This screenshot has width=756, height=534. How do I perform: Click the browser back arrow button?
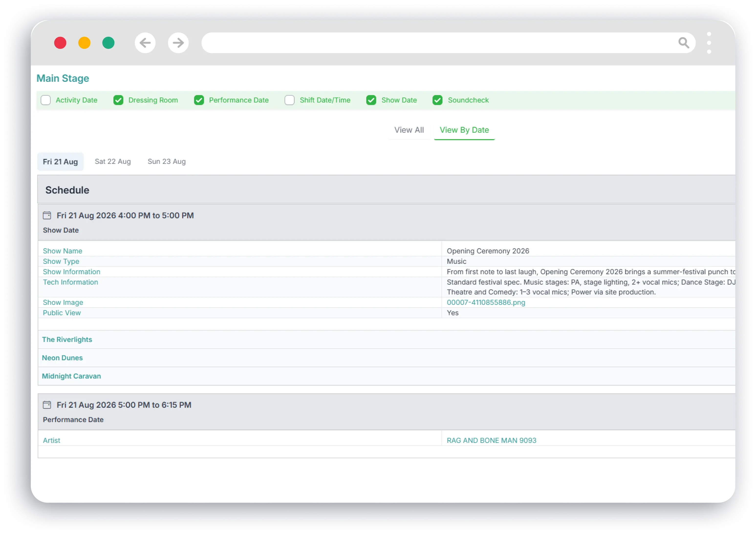(x=145, y=43)
